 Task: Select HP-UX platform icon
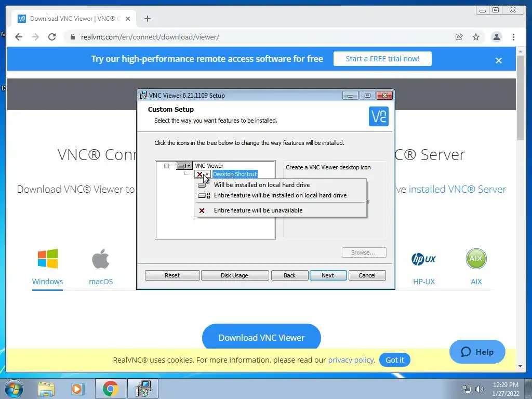coord(423,259)
